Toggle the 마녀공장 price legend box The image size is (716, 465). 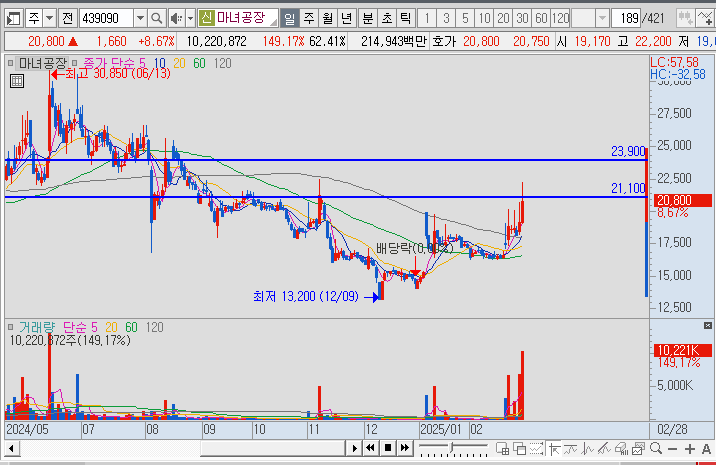pos(11,63)
